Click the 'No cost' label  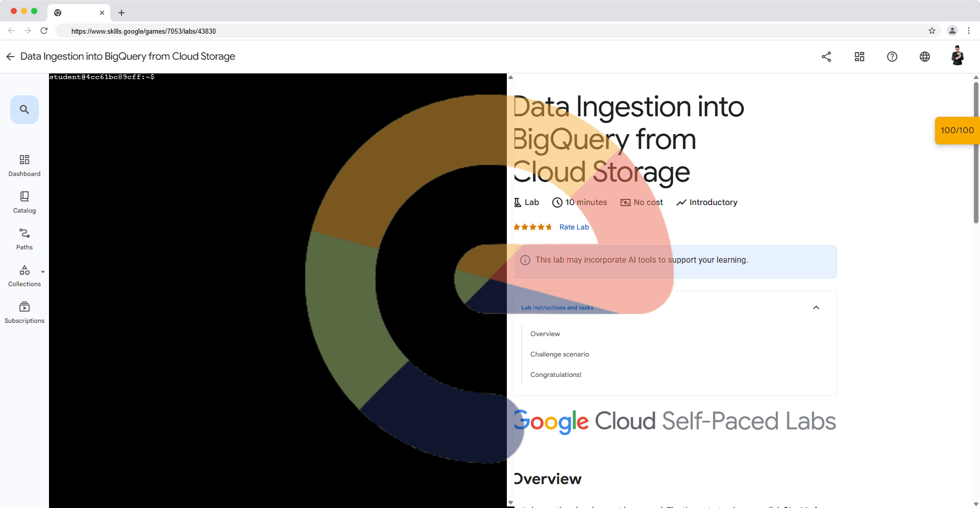point(642,202)
